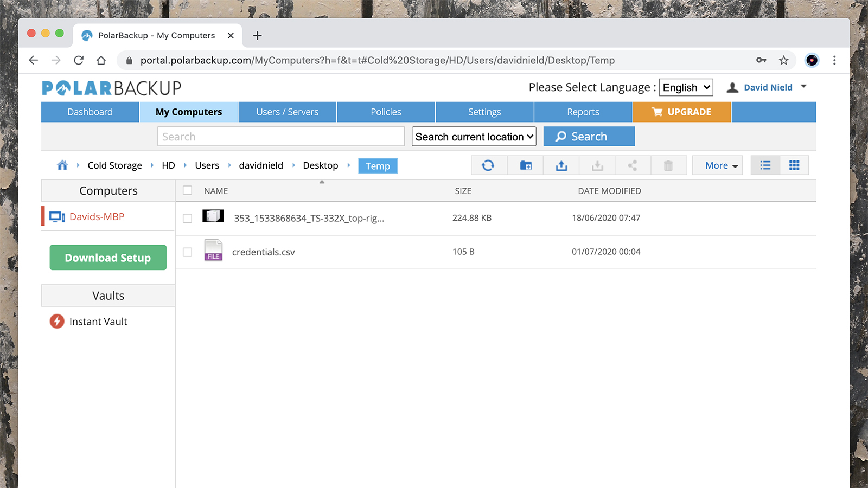Click the site lock icon in address bar
868x488 pixels.
(x=129, y=60)
